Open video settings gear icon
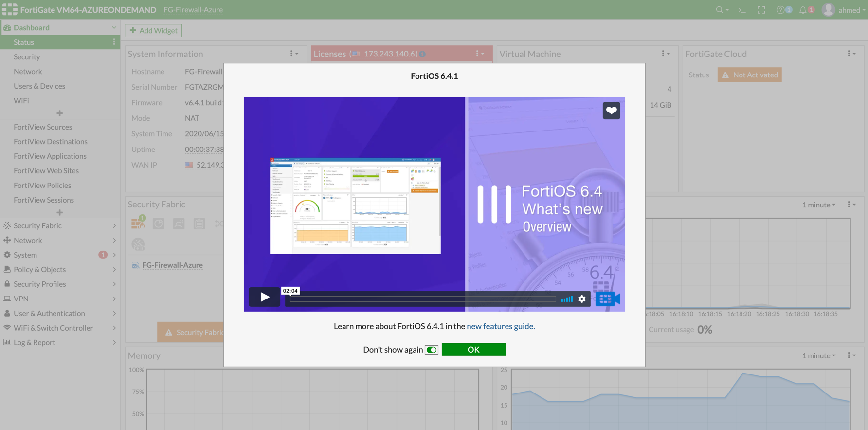The width and height of the screenshot is (868, 430). pos(582,299)
